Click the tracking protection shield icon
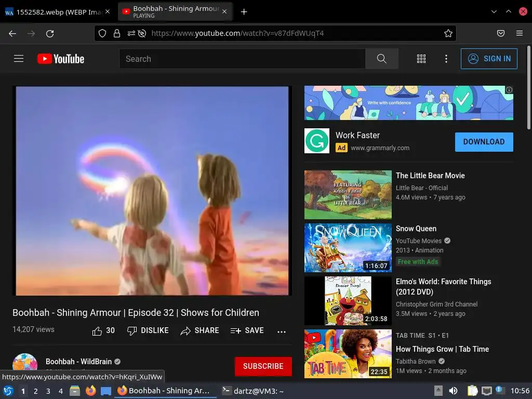The width and height of the screenshot is (532, 399). click(x=102, y=33)
